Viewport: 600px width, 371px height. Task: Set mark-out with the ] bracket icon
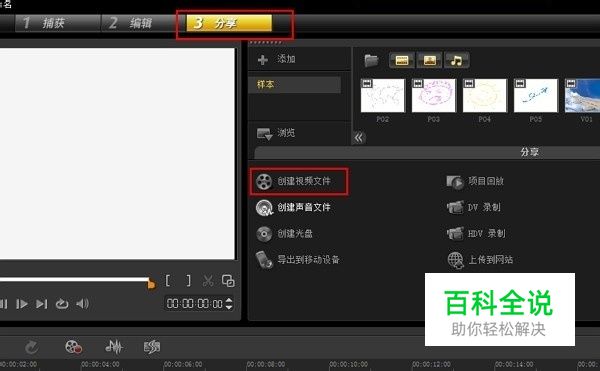tap(188, 280)
